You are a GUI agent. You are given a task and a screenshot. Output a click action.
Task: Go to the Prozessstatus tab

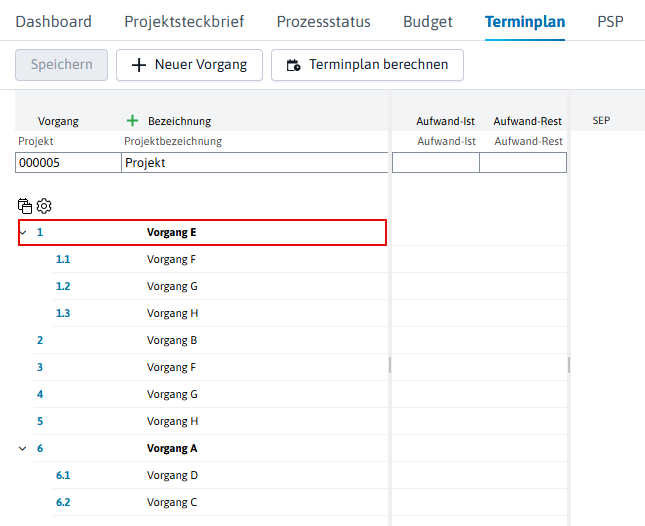pyautogui.click(x=323, y=21)
